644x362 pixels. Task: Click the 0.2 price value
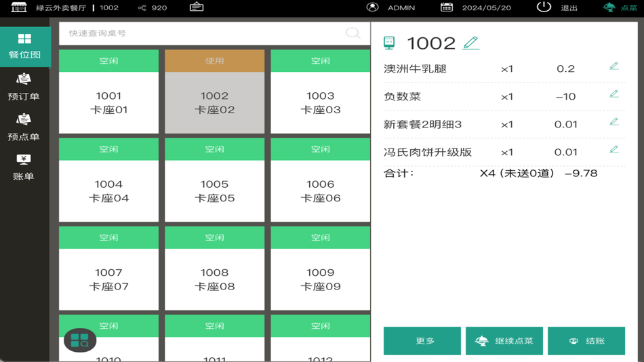pos(566,68)
